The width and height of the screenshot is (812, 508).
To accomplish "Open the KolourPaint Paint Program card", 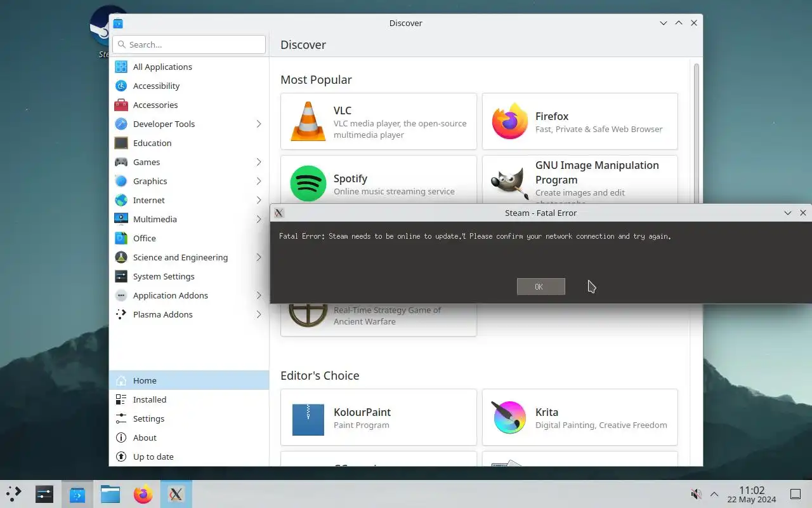I will click(x=379, y=417).
